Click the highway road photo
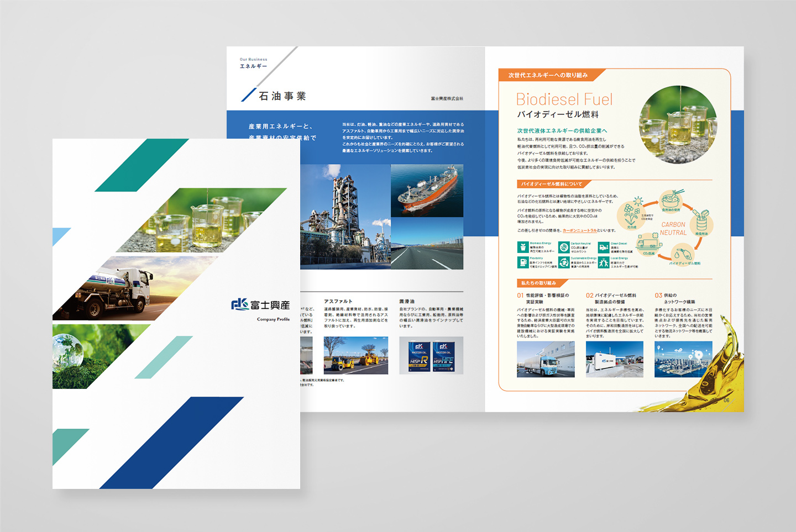 (427, 244)
